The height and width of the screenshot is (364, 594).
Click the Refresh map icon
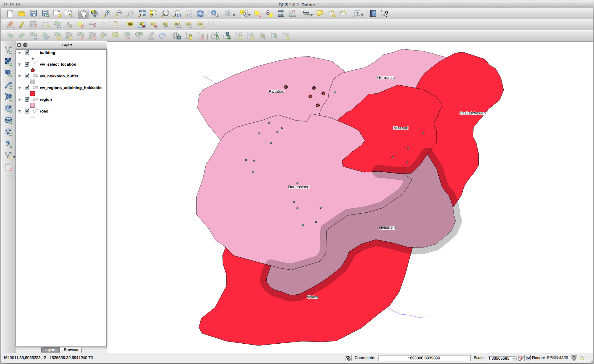coord(200,14)
